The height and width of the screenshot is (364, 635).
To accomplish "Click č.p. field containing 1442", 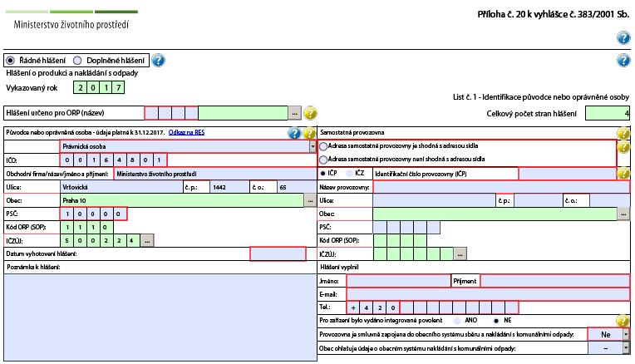I will coord(229,187).
